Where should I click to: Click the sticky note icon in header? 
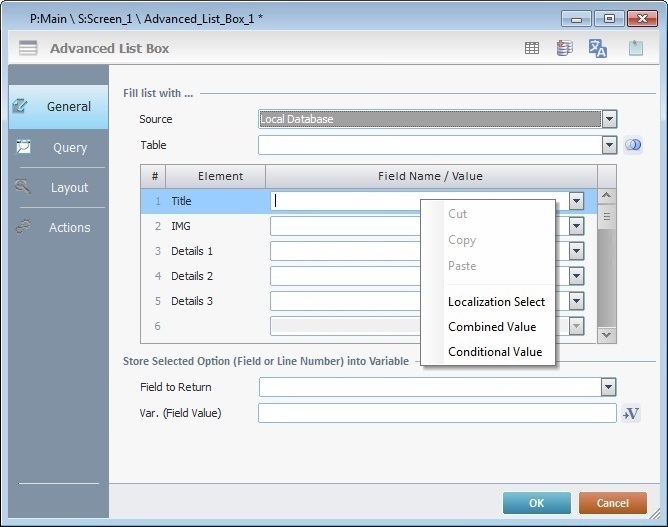pos(635,48)
